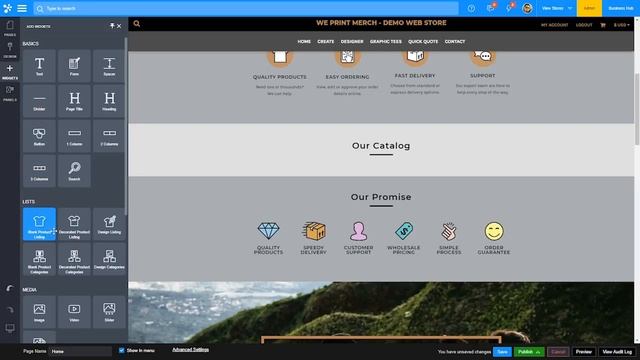Screen dimensions: 640x360
Task: Add the Image media widget
Action: point(39,312)
